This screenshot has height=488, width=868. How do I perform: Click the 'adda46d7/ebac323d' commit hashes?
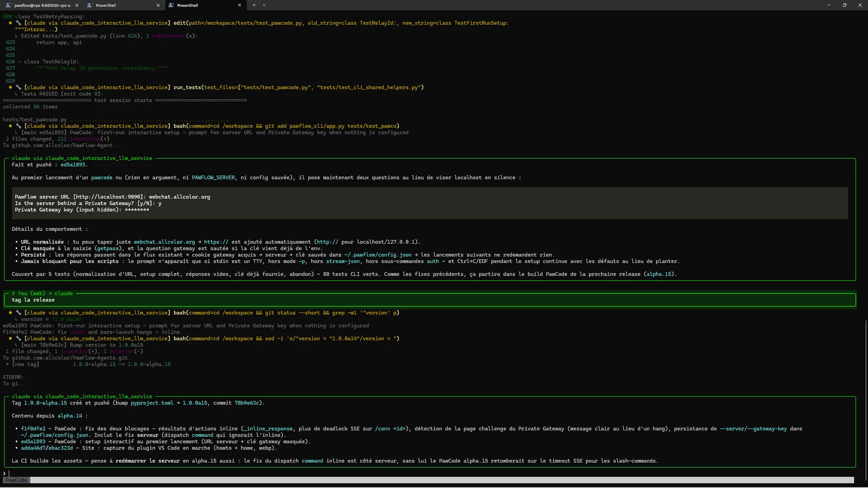pos(47,448)
